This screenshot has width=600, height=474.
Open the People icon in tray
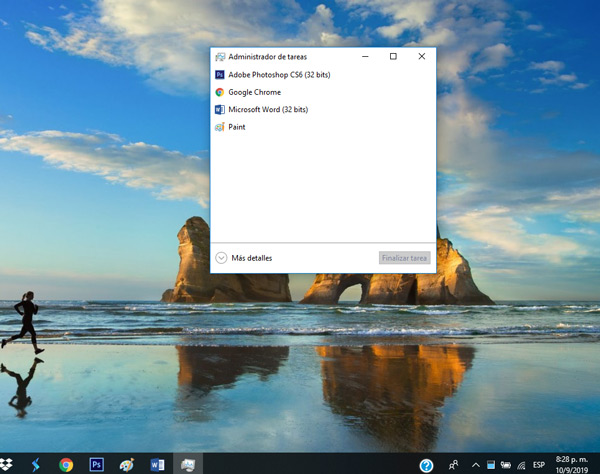[453, 465]
